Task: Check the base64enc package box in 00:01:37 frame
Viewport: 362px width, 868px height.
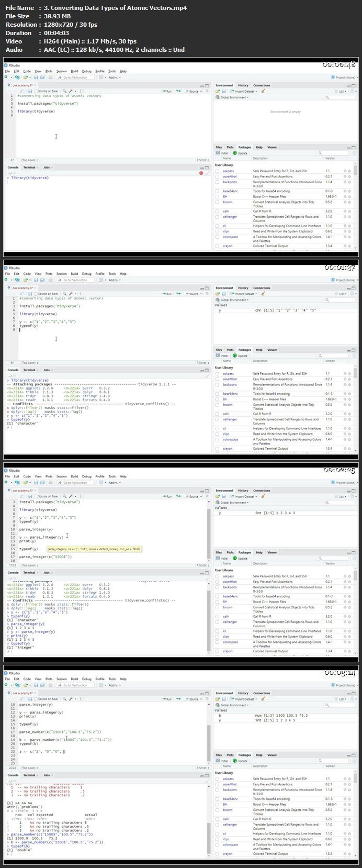Action: tap(218, 394)
